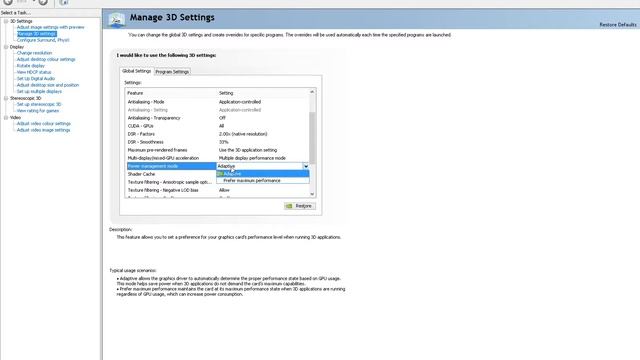Click settings list scroll down arrow
Screen dimensions: 640x360
312,194
